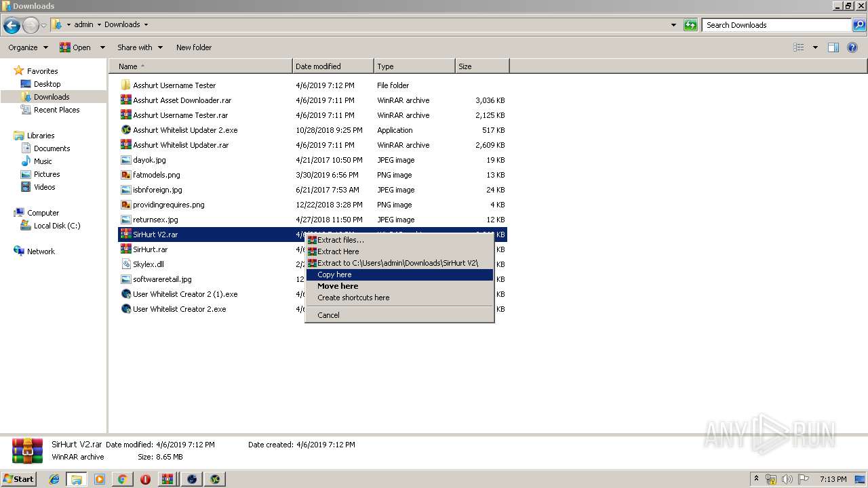The width and height of the screenshot is (868, 488).
Task: Open Pictures library
Action: pos(47,174)
